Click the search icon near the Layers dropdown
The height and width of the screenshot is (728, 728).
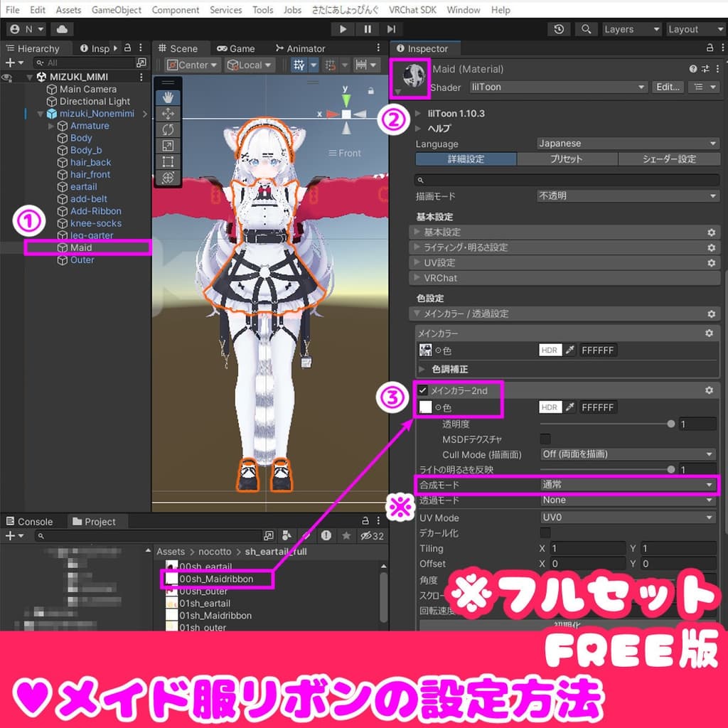point(587,29)
